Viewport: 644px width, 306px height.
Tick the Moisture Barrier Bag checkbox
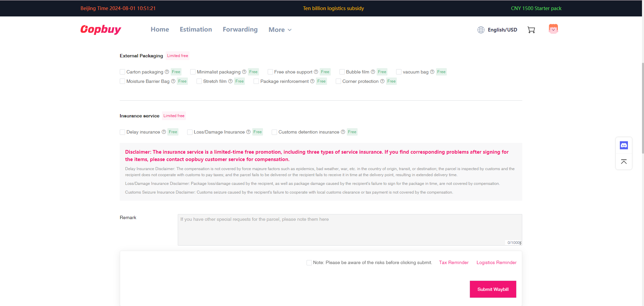[x=122, y=81]
